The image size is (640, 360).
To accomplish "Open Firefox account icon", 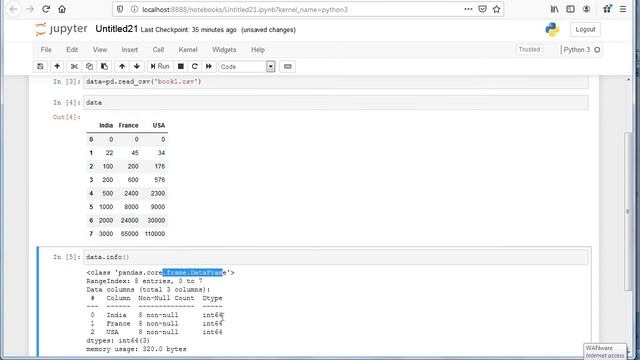I will click(x=586, y=9).
